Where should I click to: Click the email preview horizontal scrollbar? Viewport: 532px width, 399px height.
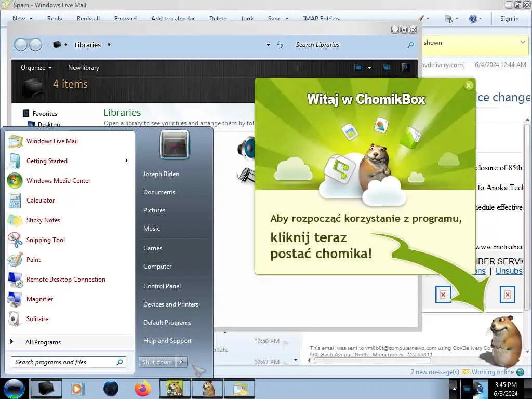click(x=372, y=361)
